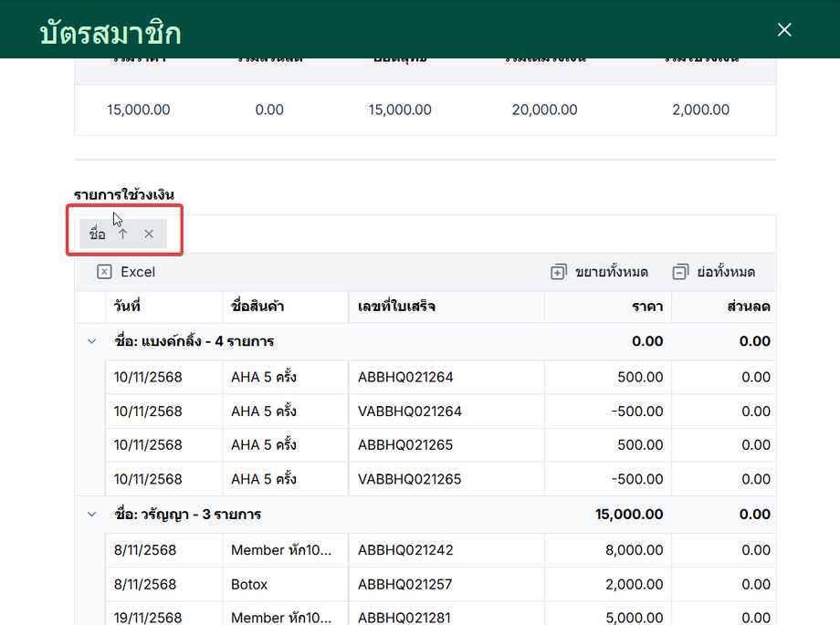
Task: Select receipt ABBHQ021264 cell
Action: 405,377
